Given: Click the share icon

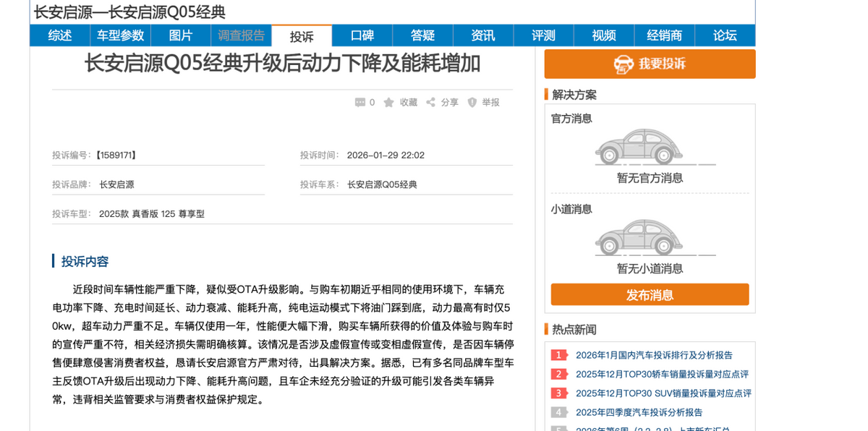Looking at the screenshot, I should pos(430,103).
